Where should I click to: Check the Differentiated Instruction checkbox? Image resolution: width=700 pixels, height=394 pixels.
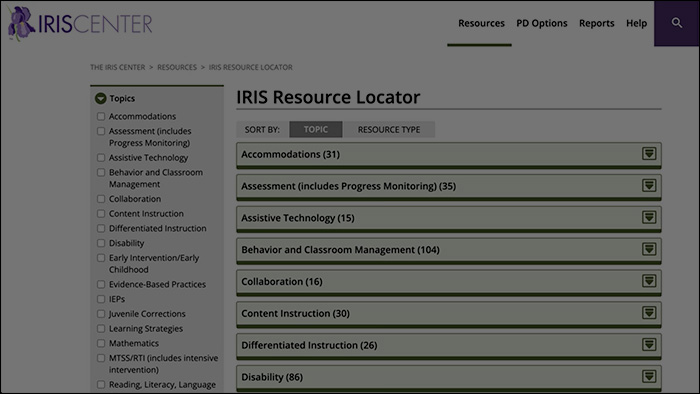[x=101, y=228]
